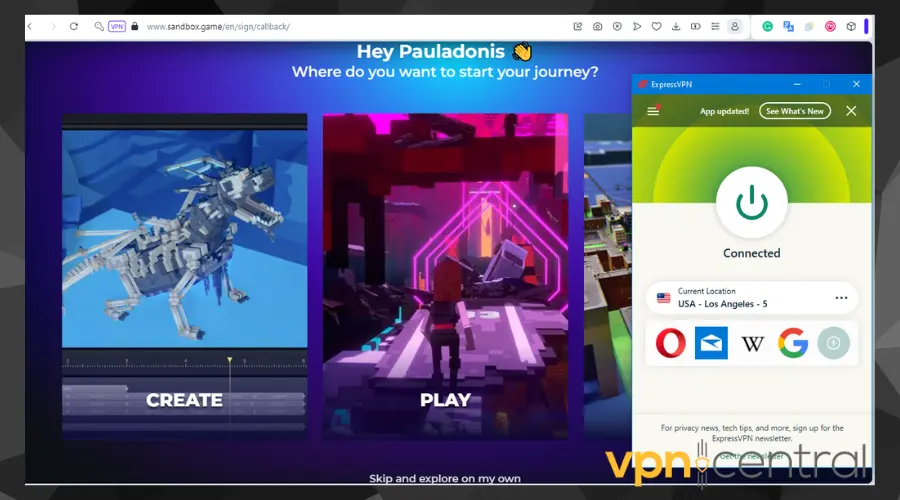900x500 pixels.
Task: Launch Opera shortcut in ExpressVPN
Action: [x=670, y=343]
